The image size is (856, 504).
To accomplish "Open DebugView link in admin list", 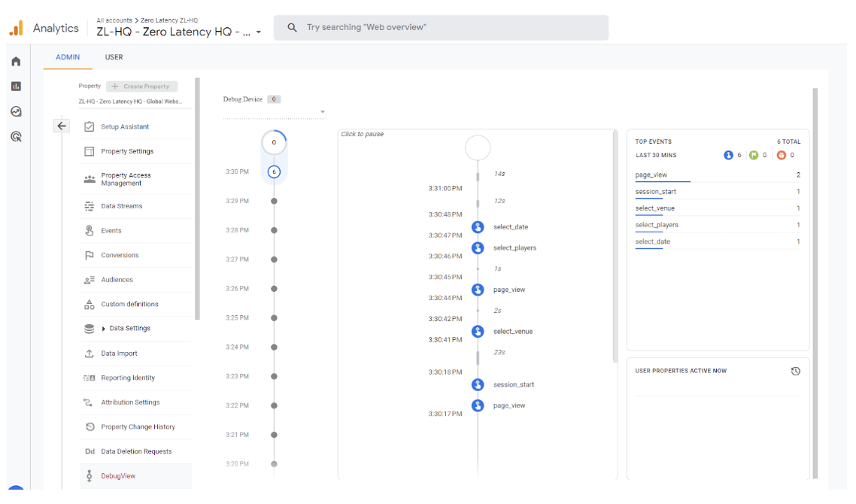I will [x=118, y=476].
